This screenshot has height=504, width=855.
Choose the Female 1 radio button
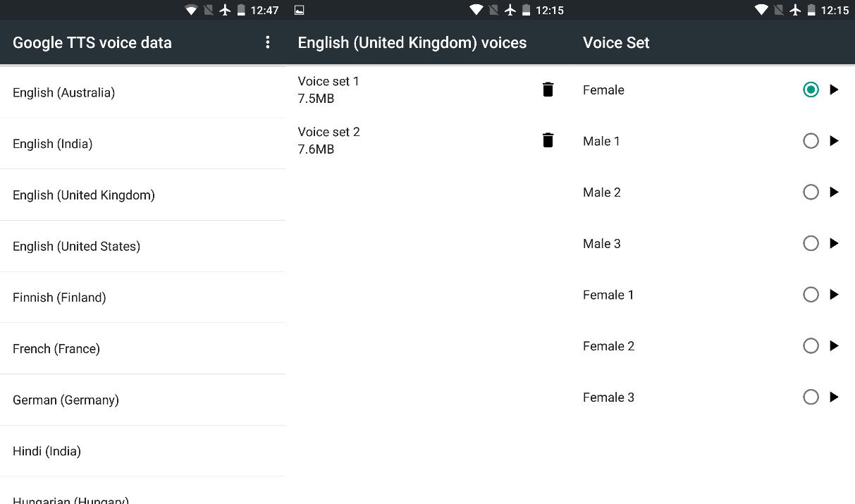point(811,295)
